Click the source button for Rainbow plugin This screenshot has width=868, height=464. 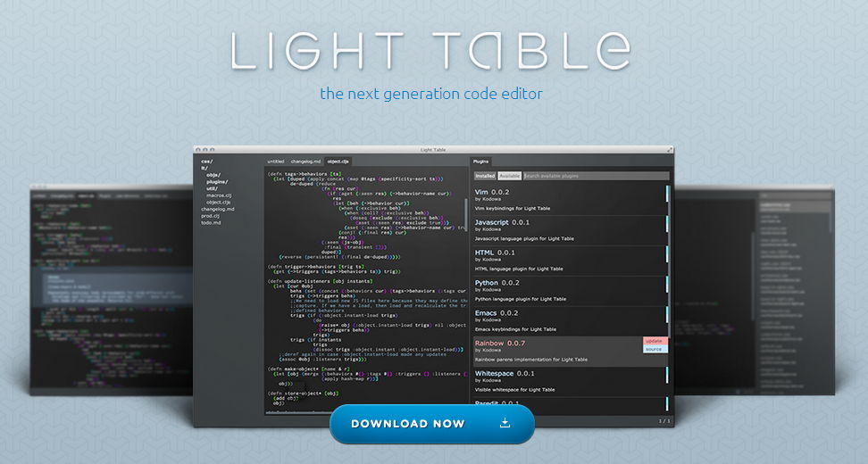pos(655,350)
